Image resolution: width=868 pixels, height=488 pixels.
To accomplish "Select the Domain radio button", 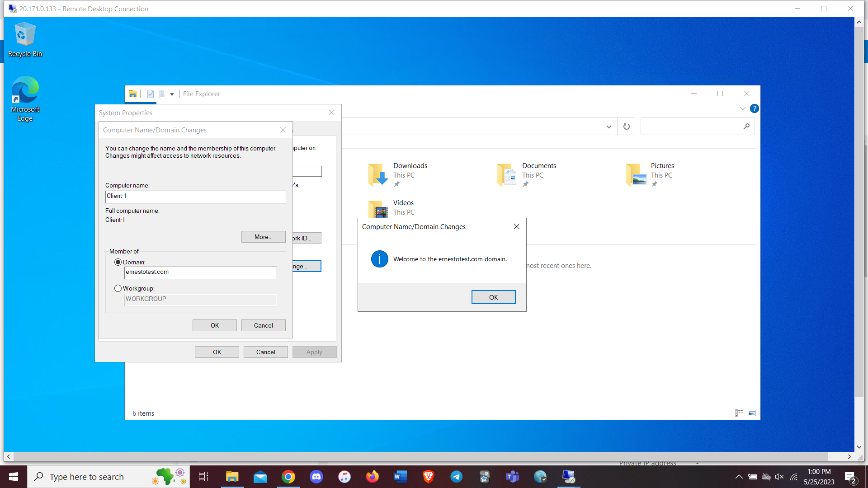I will (x=118, y=262).
